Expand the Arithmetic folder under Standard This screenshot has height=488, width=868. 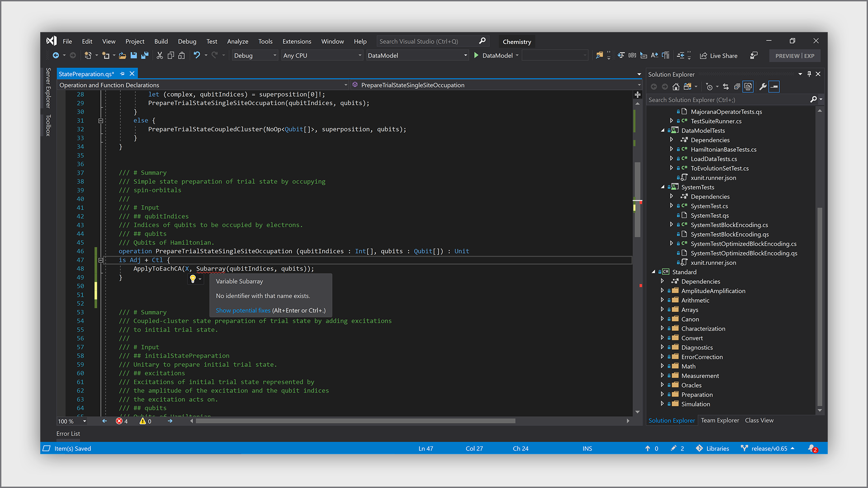[663, 300]
